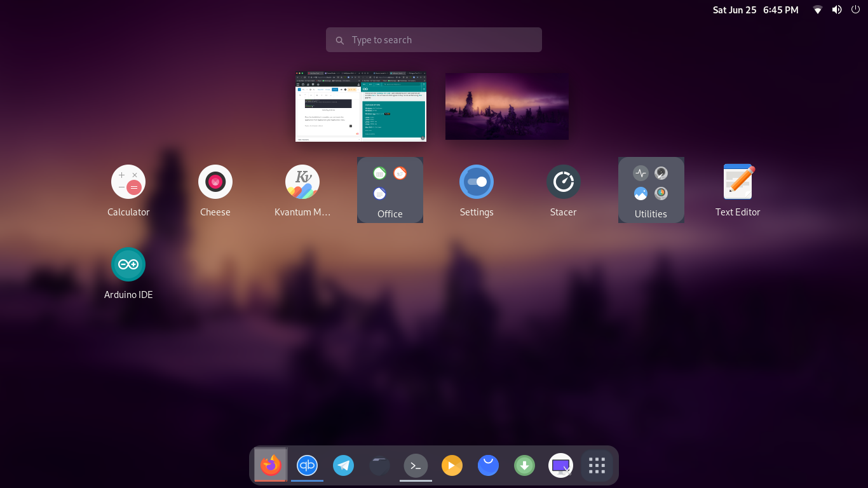Expand the Utilities app folder
Viewport: 868px width, 488px height.
(651, 190)
